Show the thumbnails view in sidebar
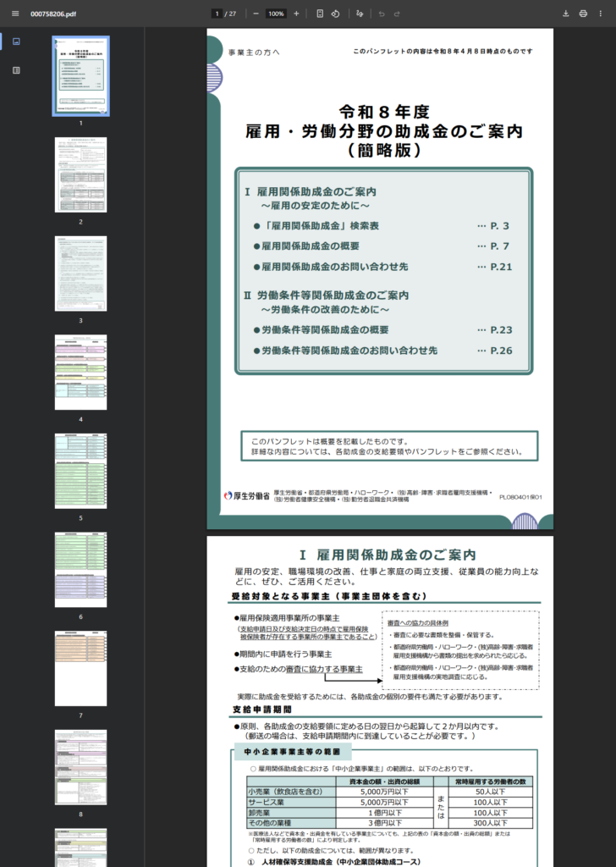Viewport: 616px width, 867px height. [16, 41]
